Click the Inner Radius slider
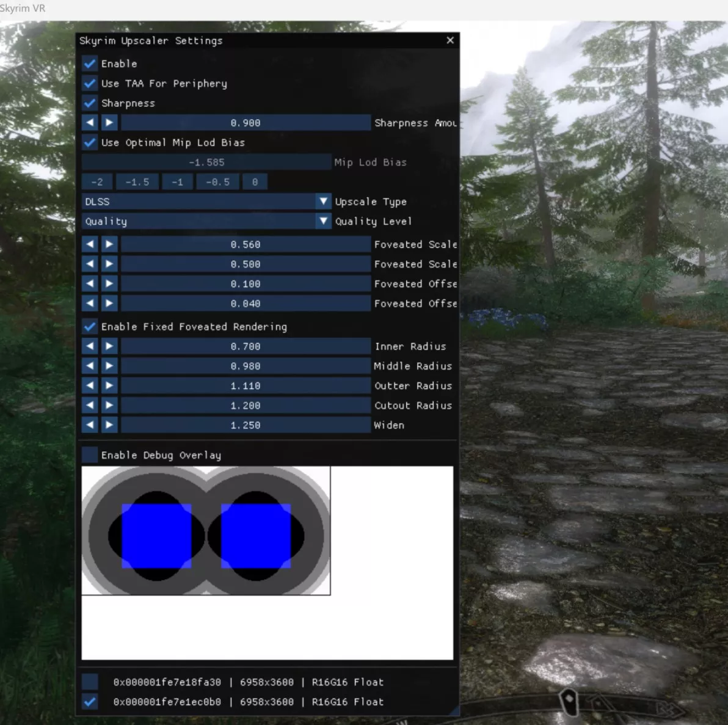This screenshot has height=725, width=728. coord(246,346)
